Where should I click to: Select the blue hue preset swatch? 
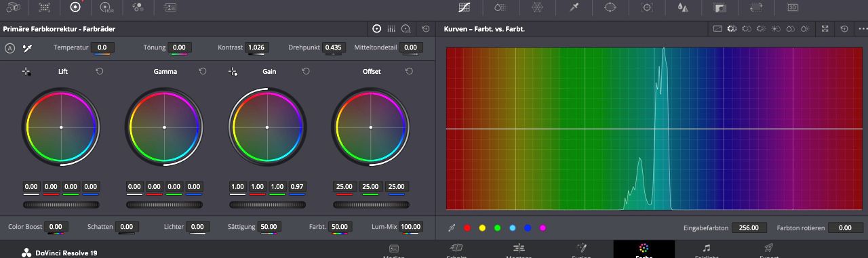click(528, 228)
